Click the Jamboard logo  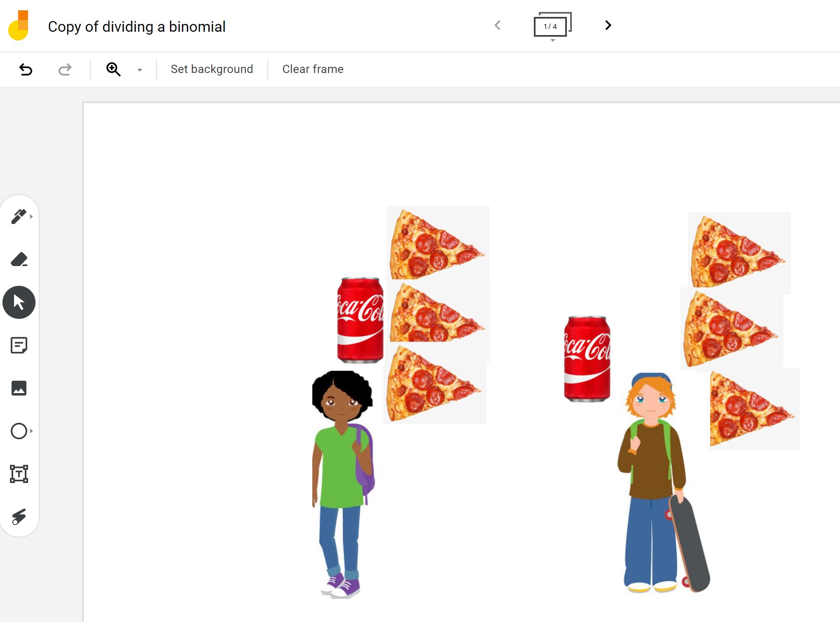tap(18, 26)
